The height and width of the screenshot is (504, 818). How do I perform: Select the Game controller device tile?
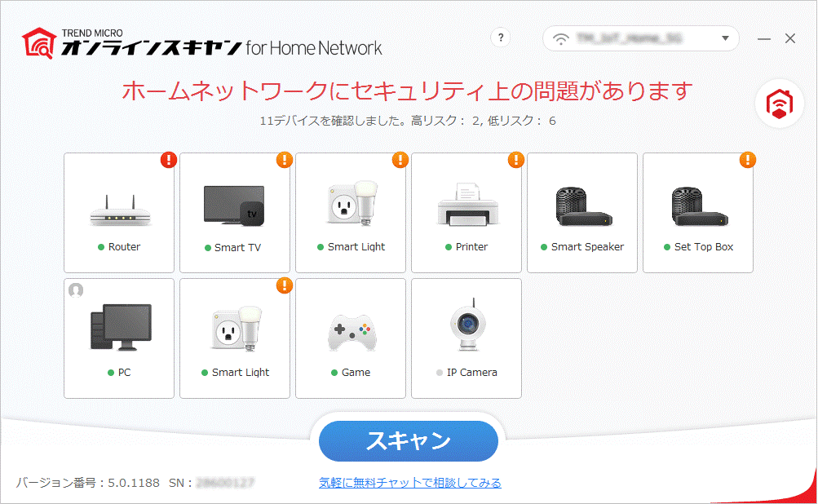351,338
